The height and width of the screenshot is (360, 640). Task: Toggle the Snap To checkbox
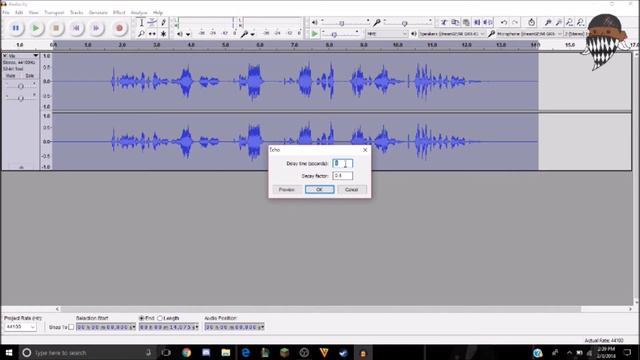(71, 327)
